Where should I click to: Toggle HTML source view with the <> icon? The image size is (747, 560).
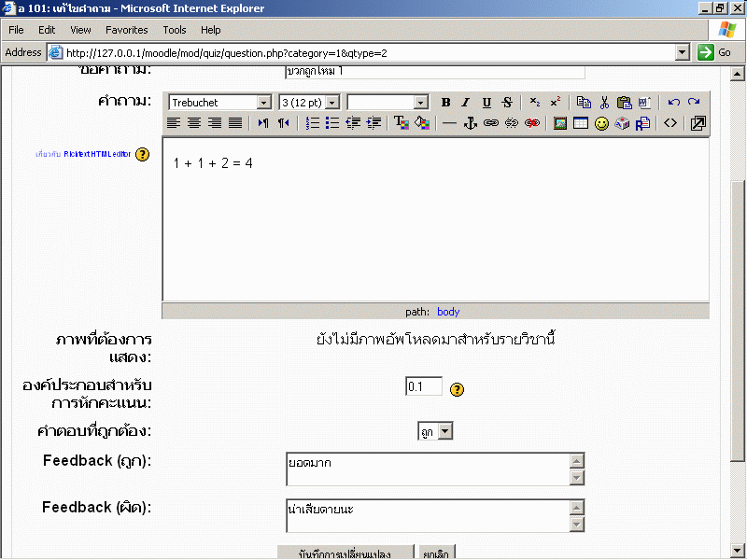click(x=670, y=123)
